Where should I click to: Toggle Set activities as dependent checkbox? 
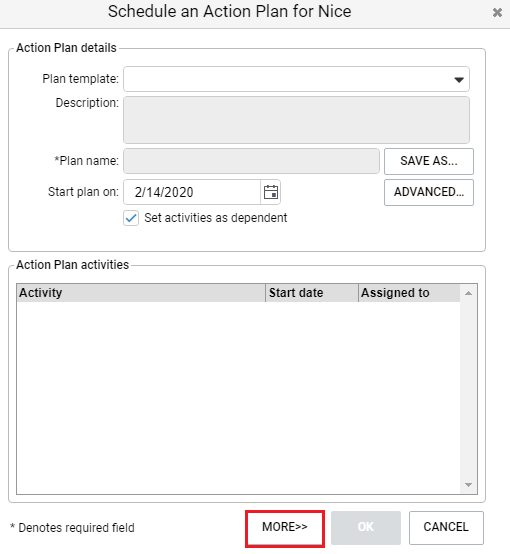[131, 218]
